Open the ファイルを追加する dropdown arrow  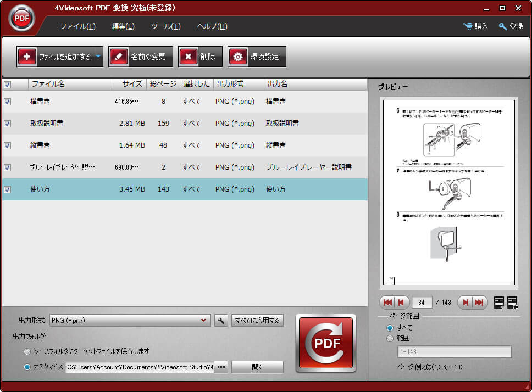tap(98, 56)
